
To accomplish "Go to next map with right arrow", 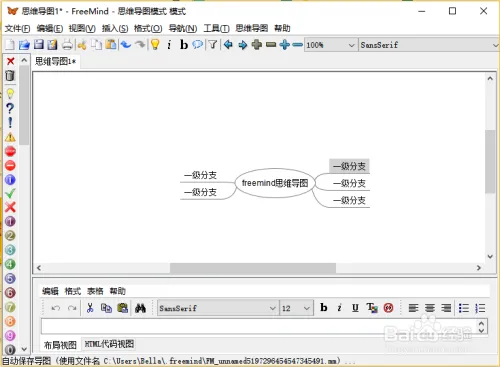I will (243, 44).
